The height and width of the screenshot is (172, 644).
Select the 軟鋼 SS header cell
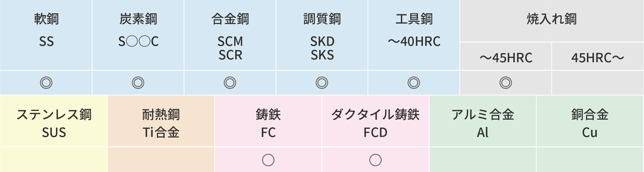[x=46, y=35]
